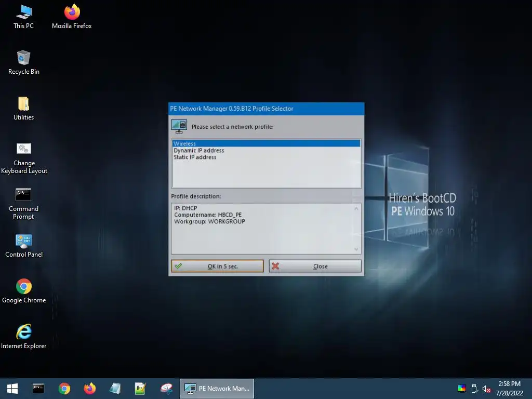This screenshot has height=399, width=532.
Task: Click description box scroll down arrow
Action: [x=356, y=249]
